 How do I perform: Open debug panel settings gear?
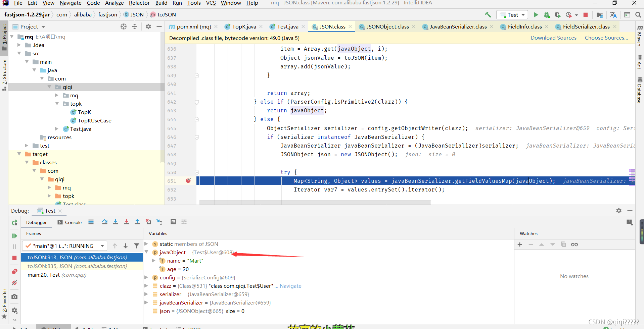coord(619,211)
